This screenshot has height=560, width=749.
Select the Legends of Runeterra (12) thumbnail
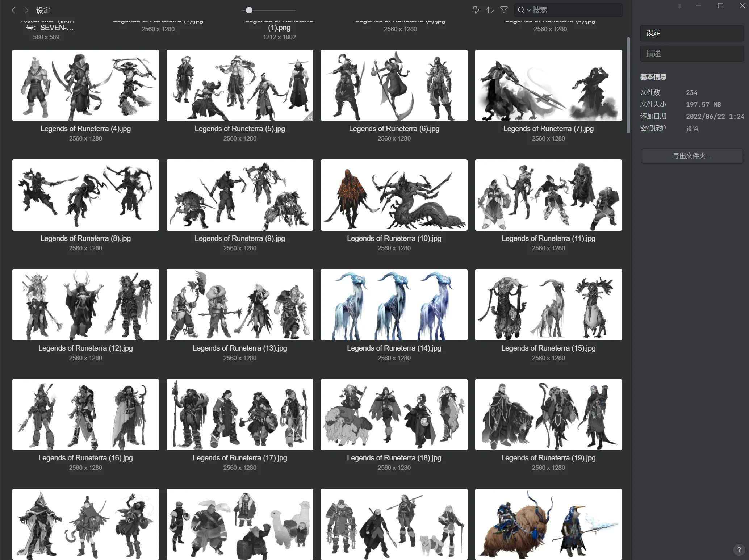coord(85,305)
